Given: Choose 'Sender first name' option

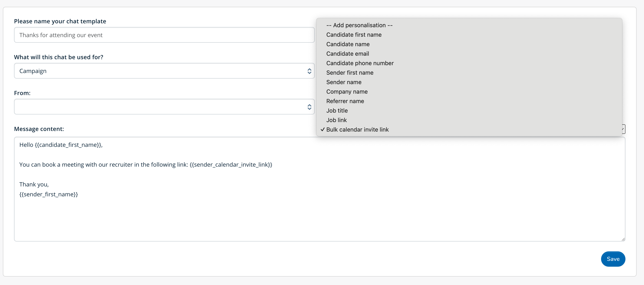Looking at the screenshot, I should (350, 73).
